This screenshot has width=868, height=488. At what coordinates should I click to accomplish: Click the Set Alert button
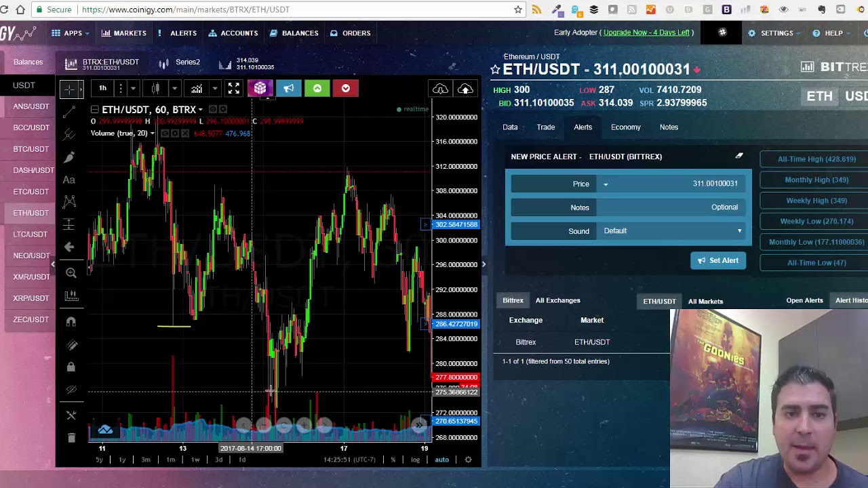718,260
